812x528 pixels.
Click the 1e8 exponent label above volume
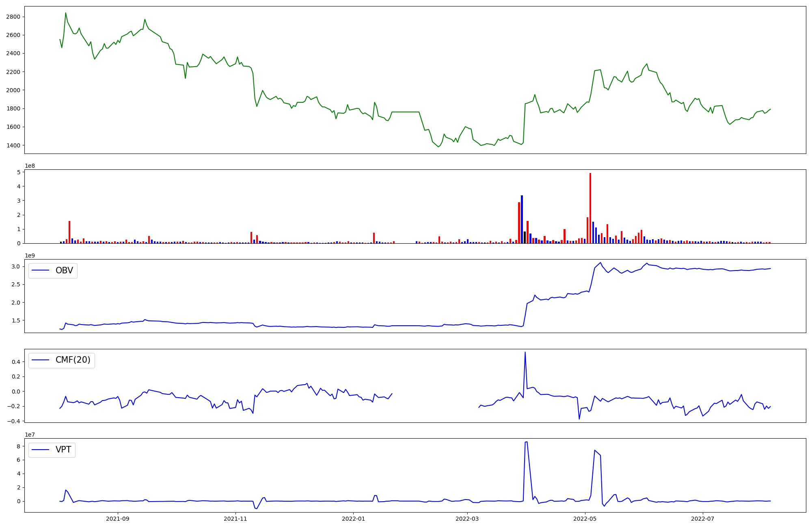click(x=30, y=166)
